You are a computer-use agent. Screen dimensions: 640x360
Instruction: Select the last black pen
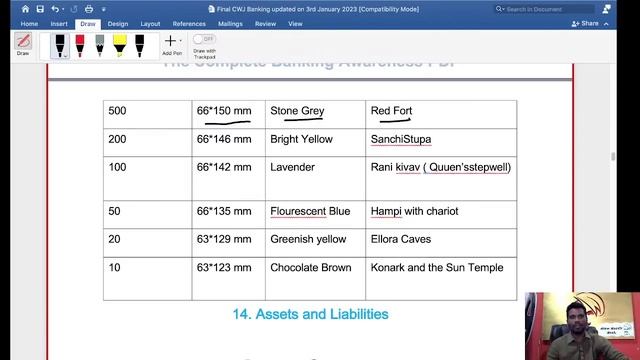(x=140, y=46)
